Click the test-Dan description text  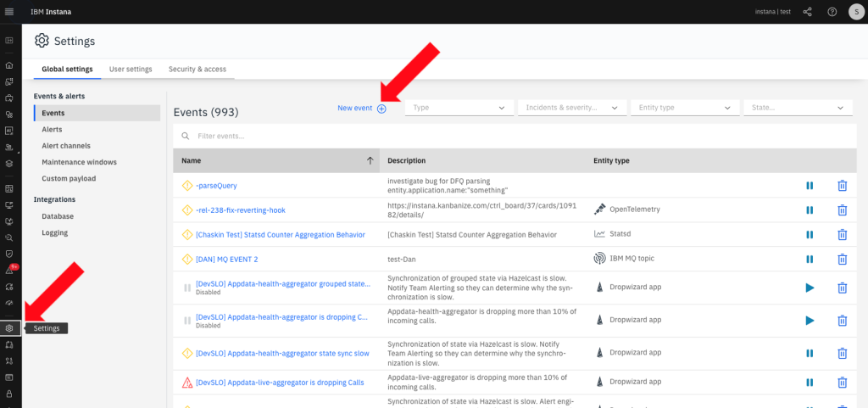pos(401,259)
